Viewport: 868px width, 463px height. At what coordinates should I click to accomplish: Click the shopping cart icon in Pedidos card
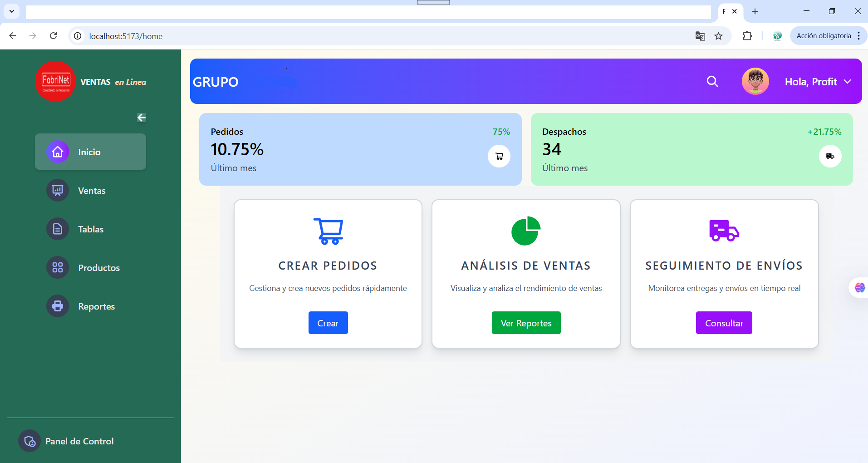(x=499, y=156)
